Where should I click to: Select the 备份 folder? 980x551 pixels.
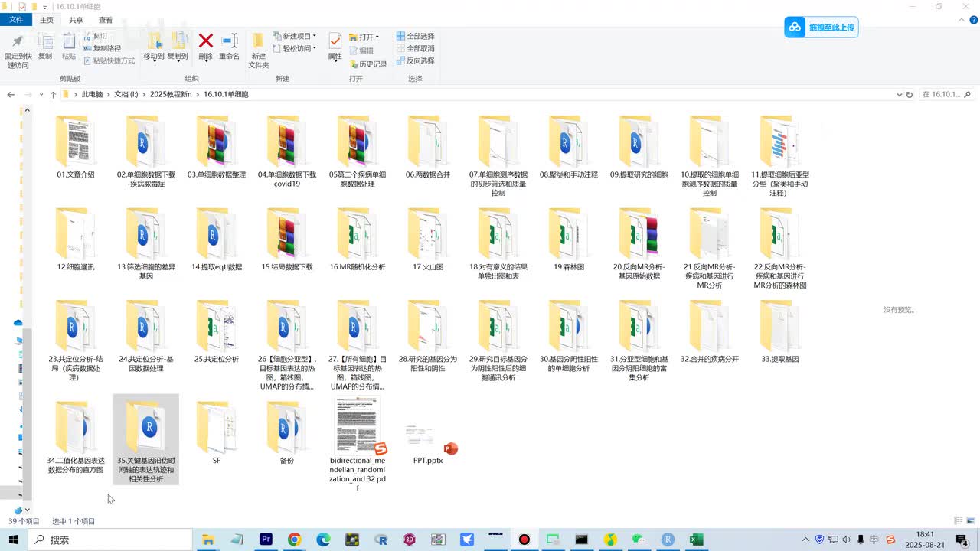click(x=287, y=432)
